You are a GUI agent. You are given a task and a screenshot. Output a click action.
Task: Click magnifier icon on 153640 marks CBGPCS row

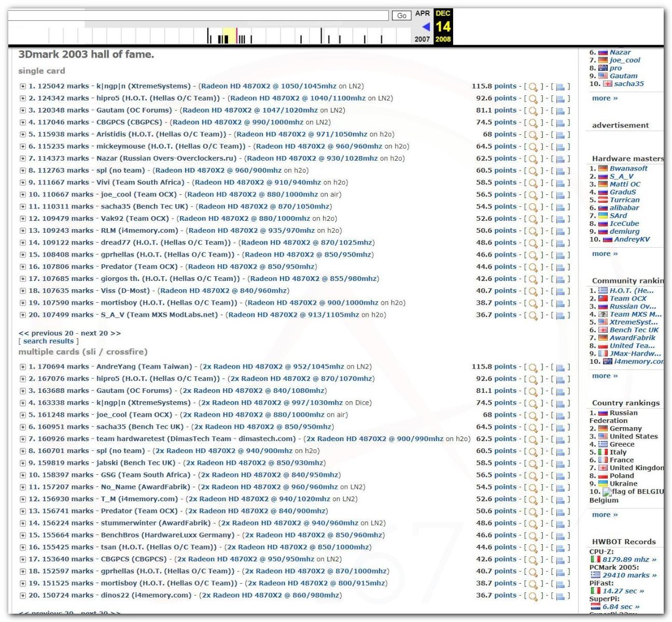(533, 560)
